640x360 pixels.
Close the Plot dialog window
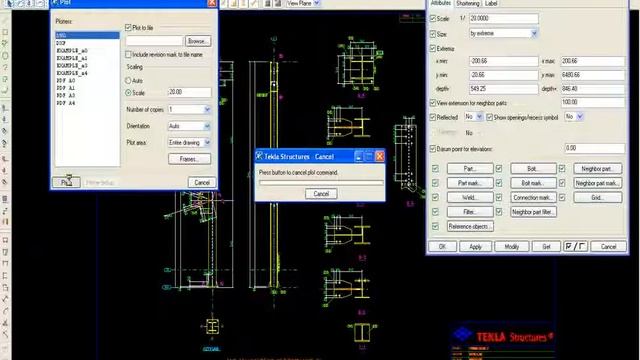tap(212, 3)
